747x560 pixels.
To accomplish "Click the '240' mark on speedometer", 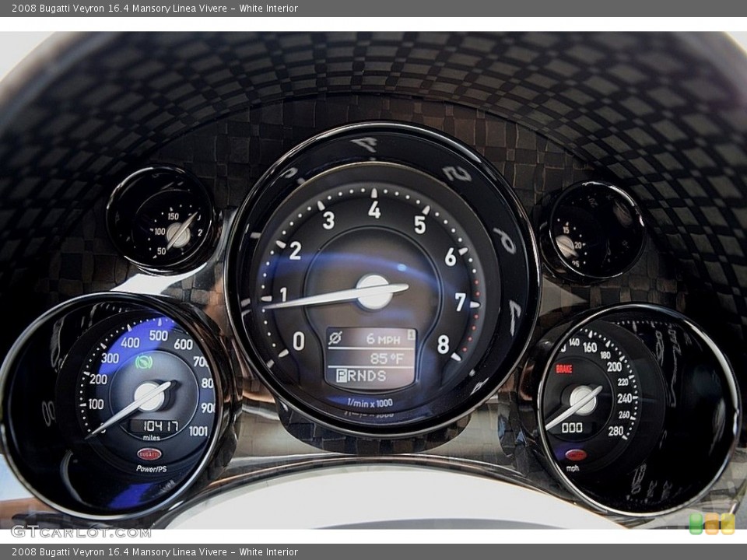I will pos(625,398).
